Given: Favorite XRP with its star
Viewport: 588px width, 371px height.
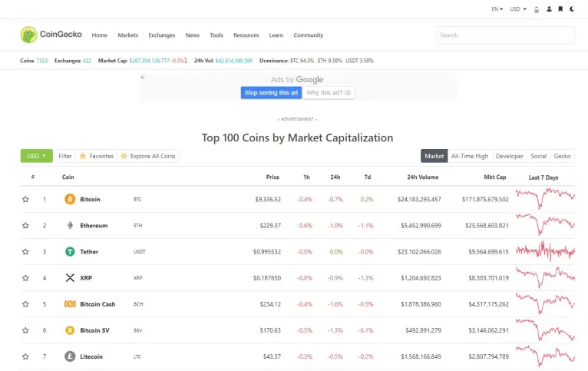Looking at the screenshot, I should click(25, 278).
